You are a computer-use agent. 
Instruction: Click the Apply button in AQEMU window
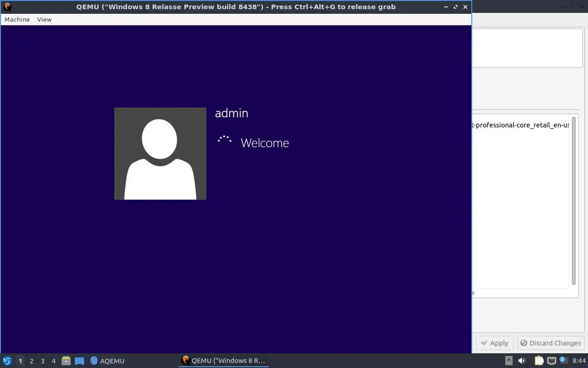tap(494, 343)
